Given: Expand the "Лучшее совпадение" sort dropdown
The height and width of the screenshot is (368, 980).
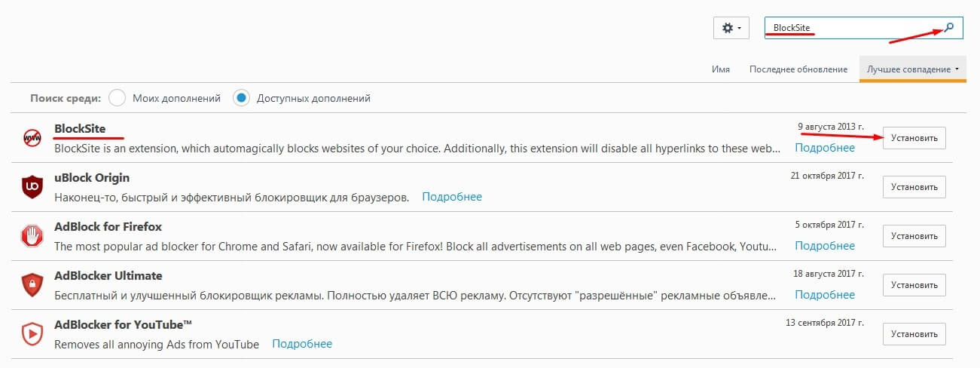Looking at the screenshot, I should coord(912,69).
